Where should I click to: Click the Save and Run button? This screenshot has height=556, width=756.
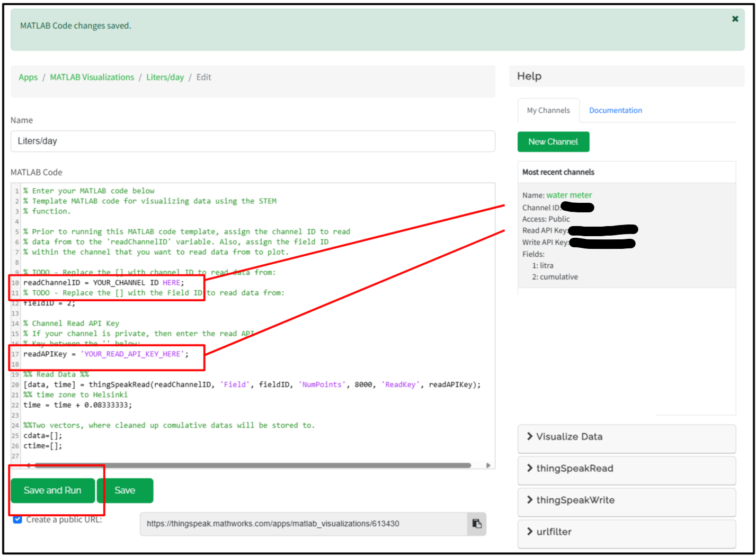[x=52, y=491]
